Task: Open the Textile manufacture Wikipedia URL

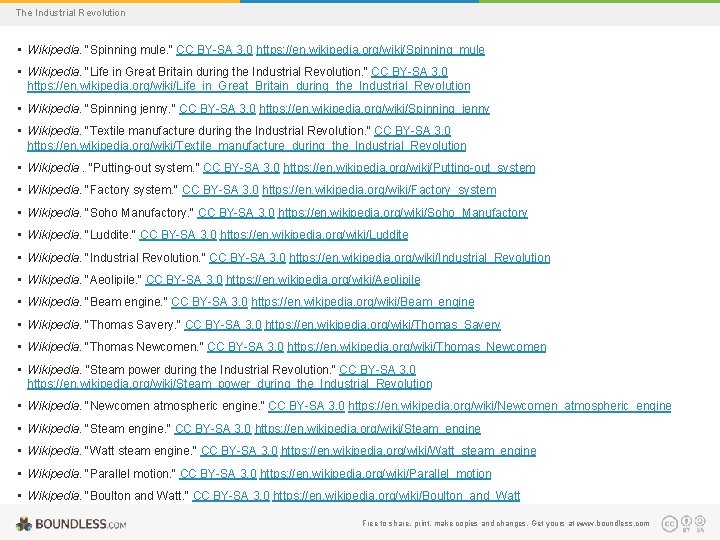Action: click(x=247, y=146)
